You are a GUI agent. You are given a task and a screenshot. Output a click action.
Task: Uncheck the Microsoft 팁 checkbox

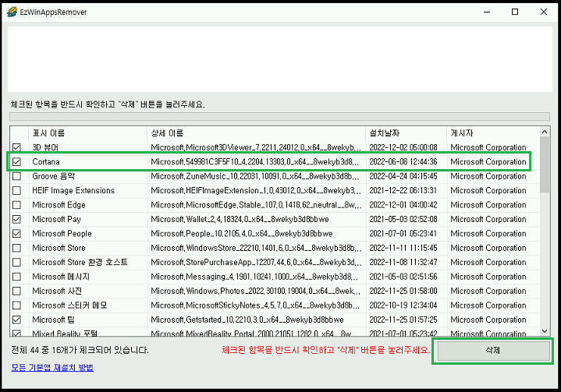16,320
